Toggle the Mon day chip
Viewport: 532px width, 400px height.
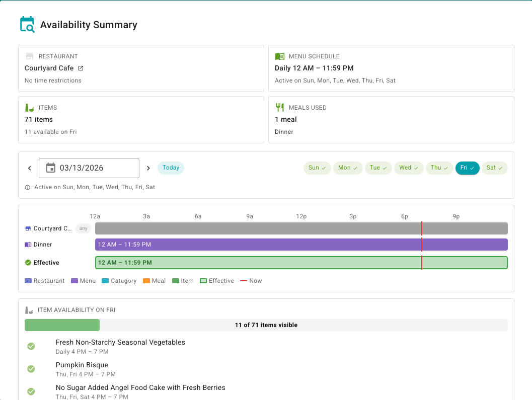click(x=348, y=168)
